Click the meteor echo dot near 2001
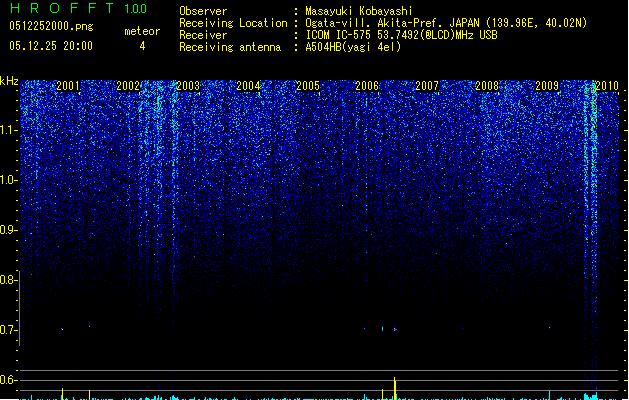This screenshot has height=400, width=629. tap(62, 329)
